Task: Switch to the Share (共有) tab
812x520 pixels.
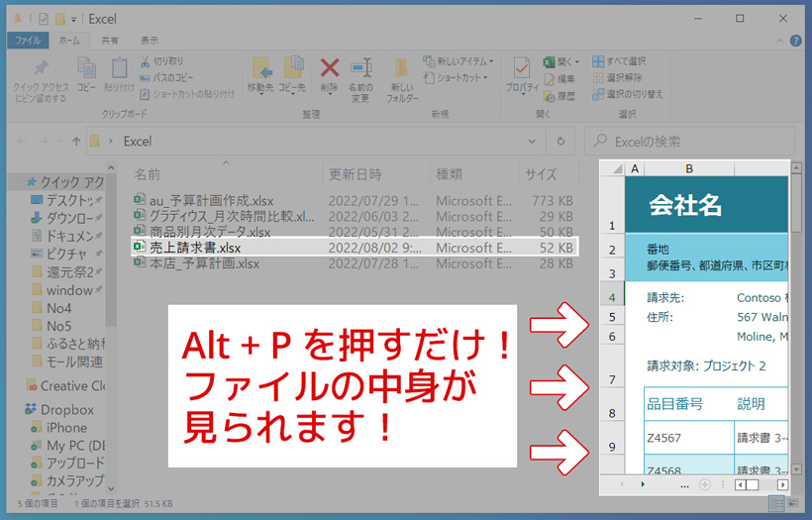Action: click(x=110, y=41)
